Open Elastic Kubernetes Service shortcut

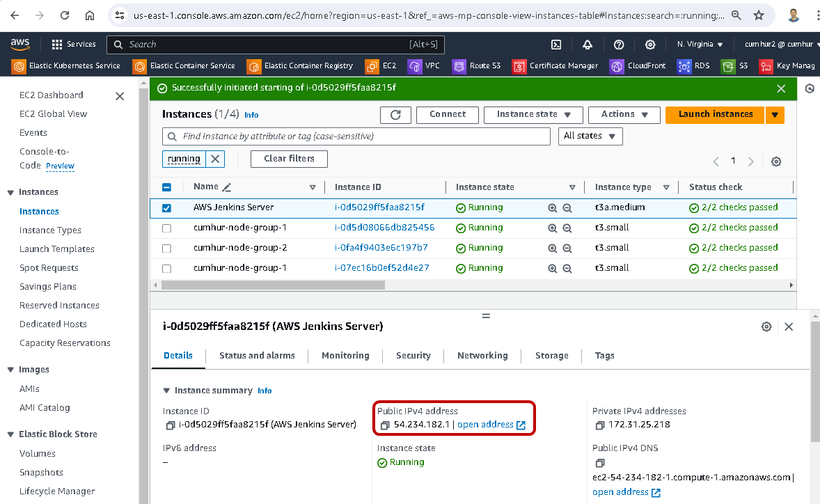66,66
